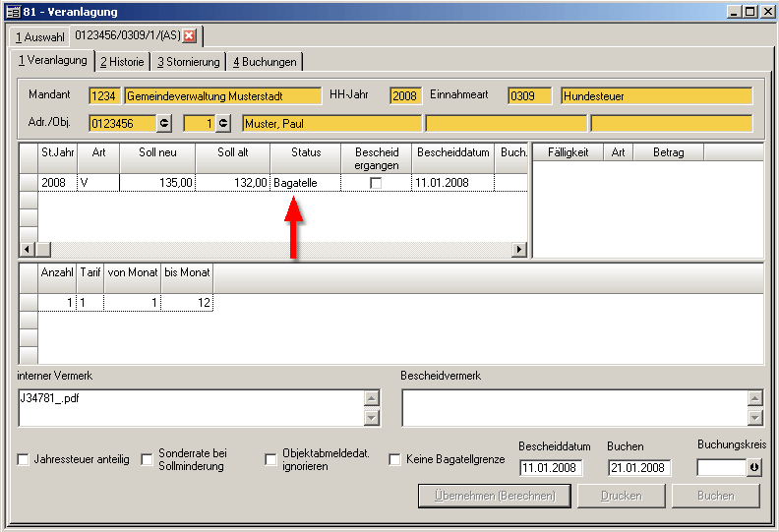Click the Buchen date input field
This screenshot has width=779, height=532.
pyautogui.click(x=639, y=467)
